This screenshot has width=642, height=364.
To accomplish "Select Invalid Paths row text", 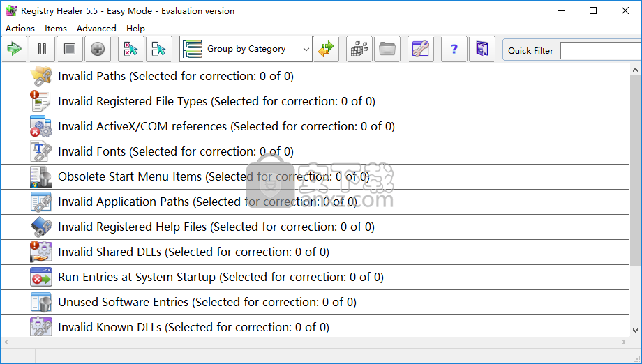I will click(176, 76).
